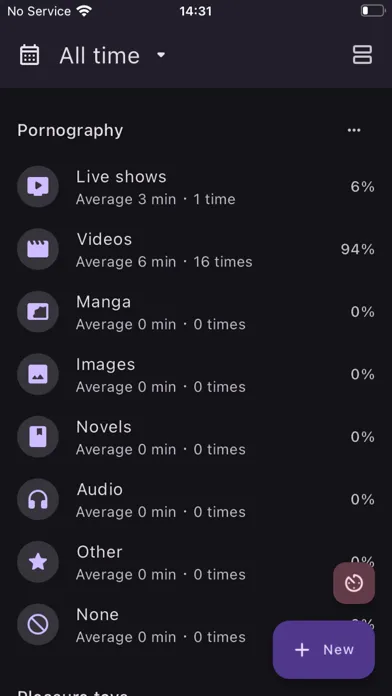
Task: Tap the Other star icon
Action: pos(38,562)
